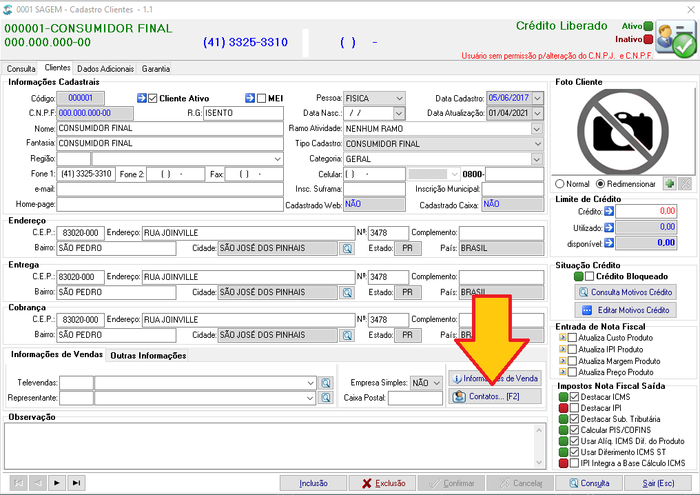
Task: Go to first record navigation arrow
Action: (18, 483)
